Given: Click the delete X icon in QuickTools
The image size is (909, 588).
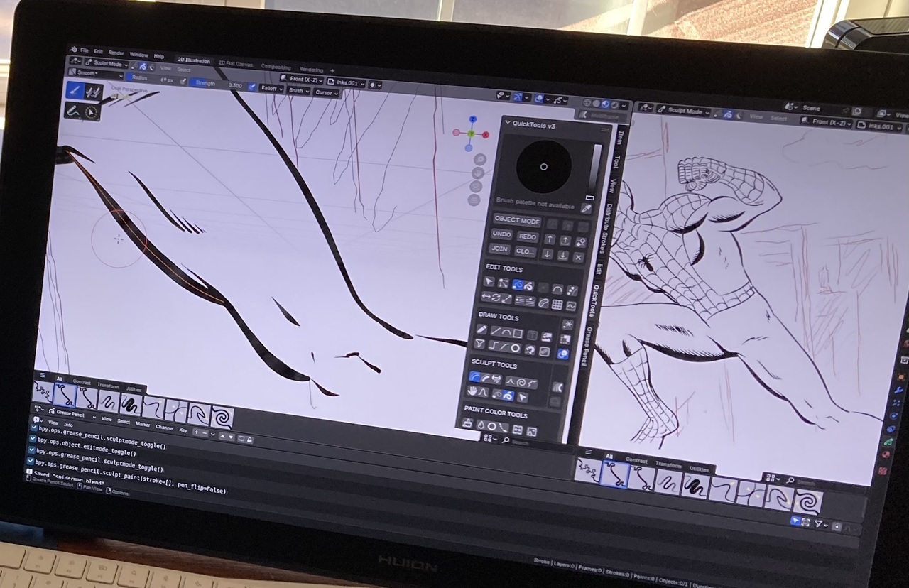Looking at the screenshot, I should (579, 257).
